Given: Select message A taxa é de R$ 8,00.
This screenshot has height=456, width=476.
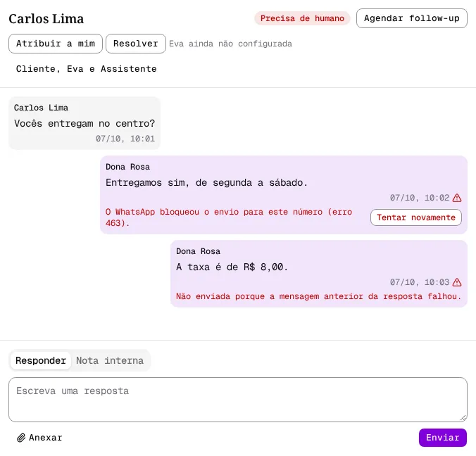Looking at the screenshot, I should click(232, 267).
